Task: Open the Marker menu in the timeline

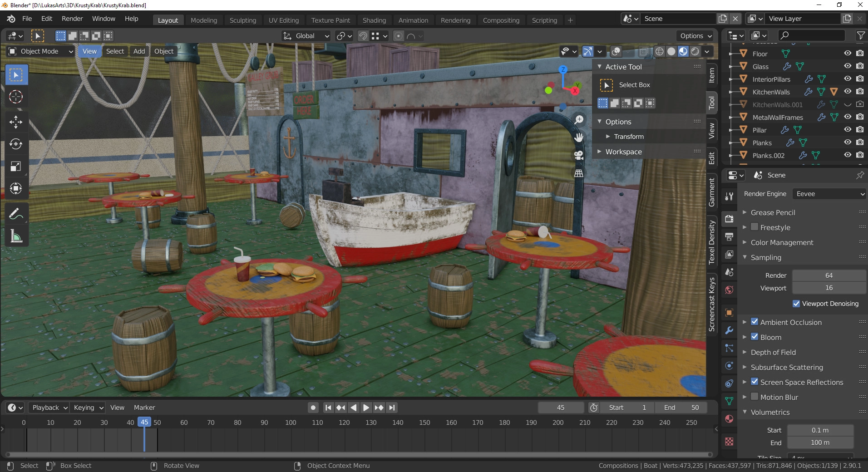Action: [144, 408]
